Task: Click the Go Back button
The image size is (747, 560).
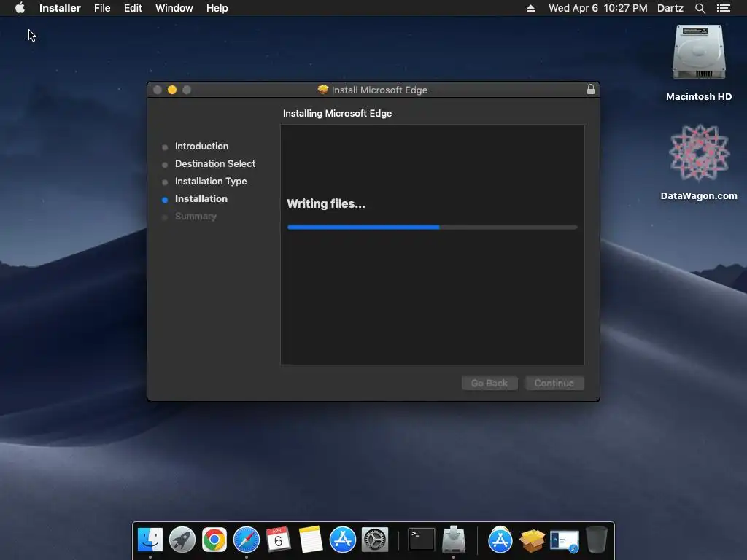Action: pos(489,383)
